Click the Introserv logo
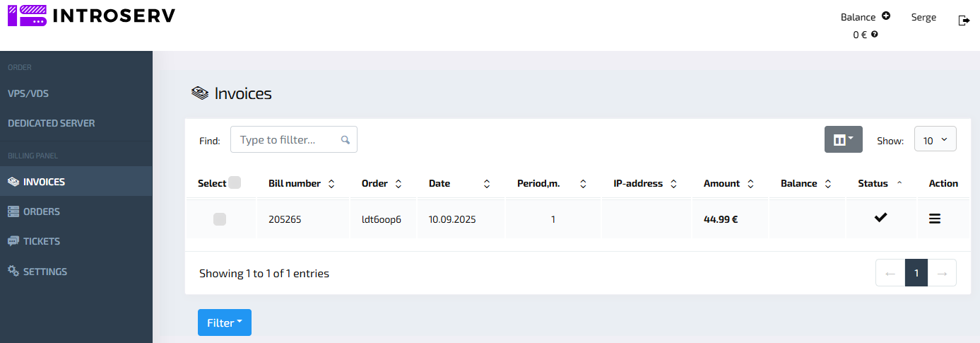This screenshot has width=980, height=343. [x=91, y=15]
